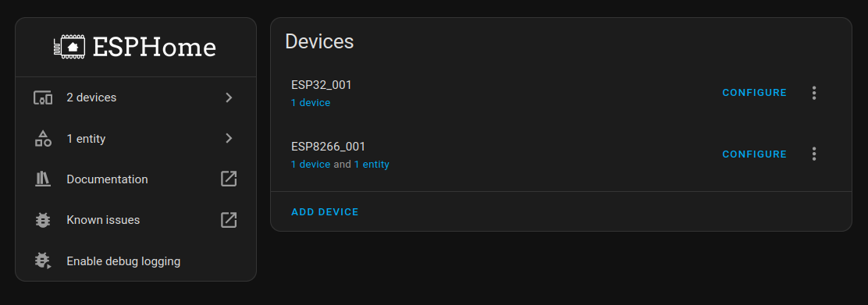Click the bug icon beside Known issues
Screen dimensions: 868x305
(43, 220)
